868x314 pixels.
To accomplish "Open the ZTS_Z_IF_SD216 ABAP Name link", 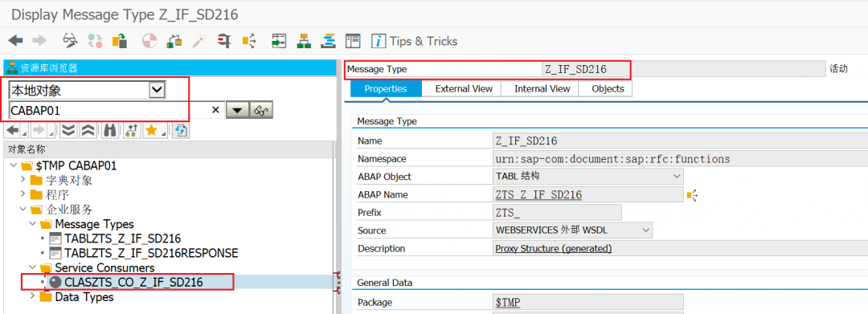I will click(x=538, y=194).
